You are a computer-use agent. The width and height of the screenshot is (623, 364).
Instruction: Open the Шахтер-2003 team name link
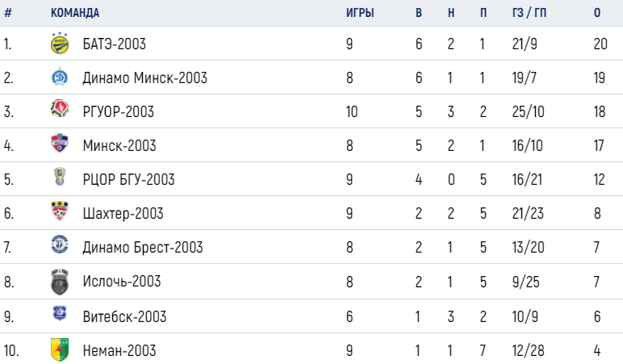[123, 214]
